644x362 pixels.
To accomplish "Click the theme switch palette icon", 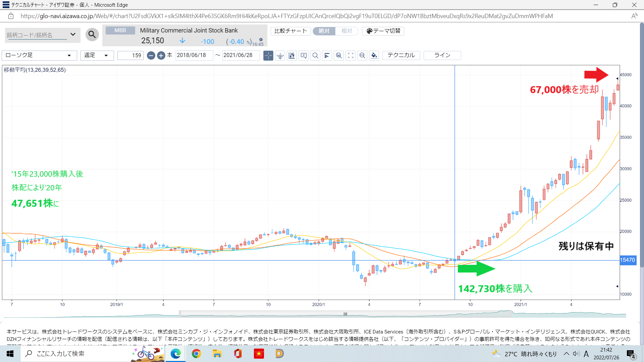I will point(369,31).
